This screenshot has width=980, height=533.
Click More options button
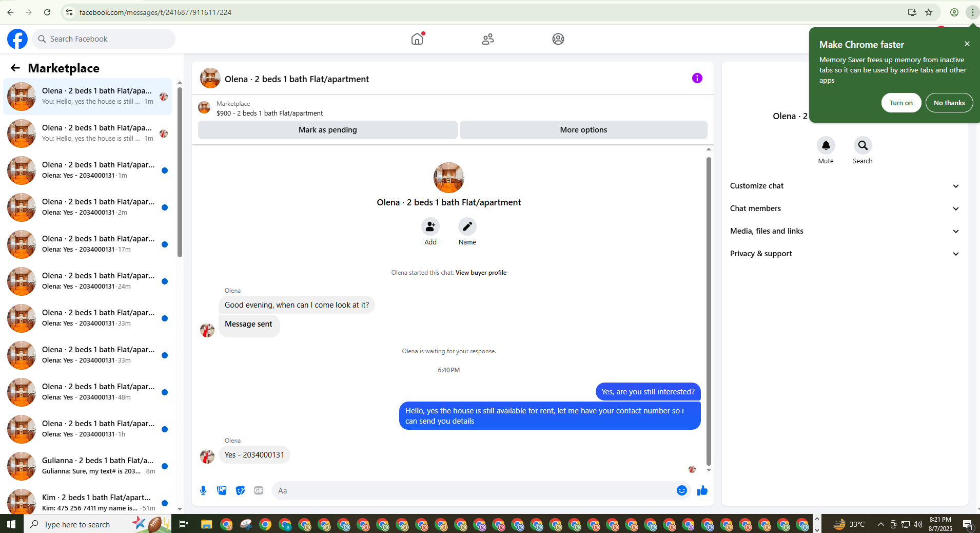(x=583, y=130)
